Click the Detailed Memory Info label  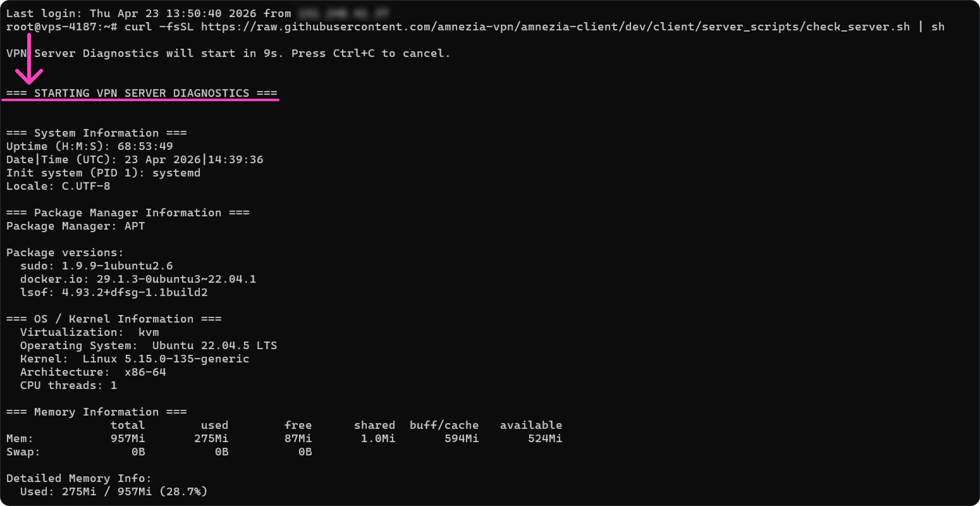pyautogui.click(x=79, y=478)
